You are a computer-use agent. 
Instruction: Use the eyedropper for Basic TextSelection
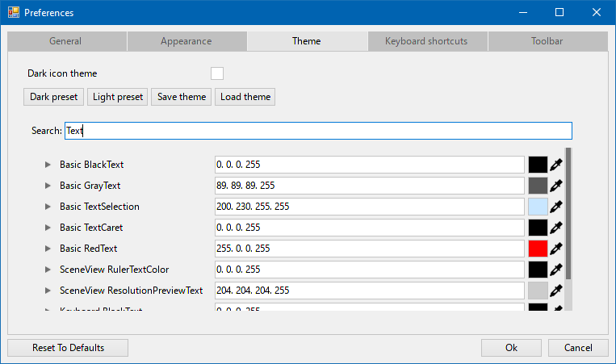click(x=556, y=207)
